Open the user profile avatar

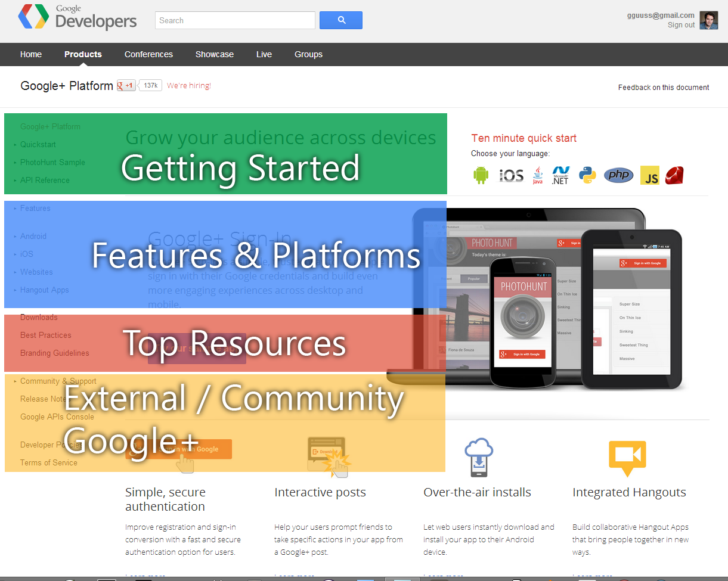click(709, 20)
